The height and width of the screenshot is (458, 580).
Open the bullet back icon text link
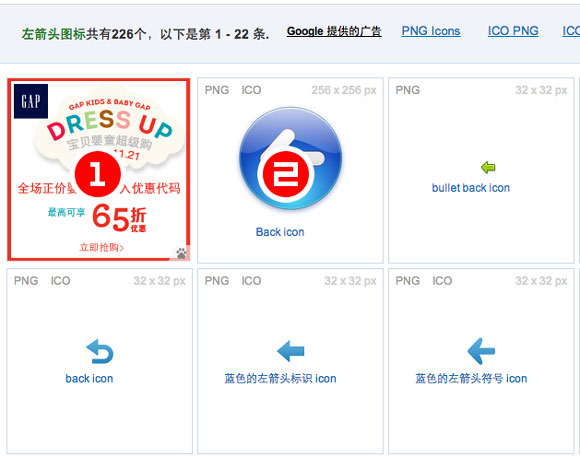[x=471, y=188]
